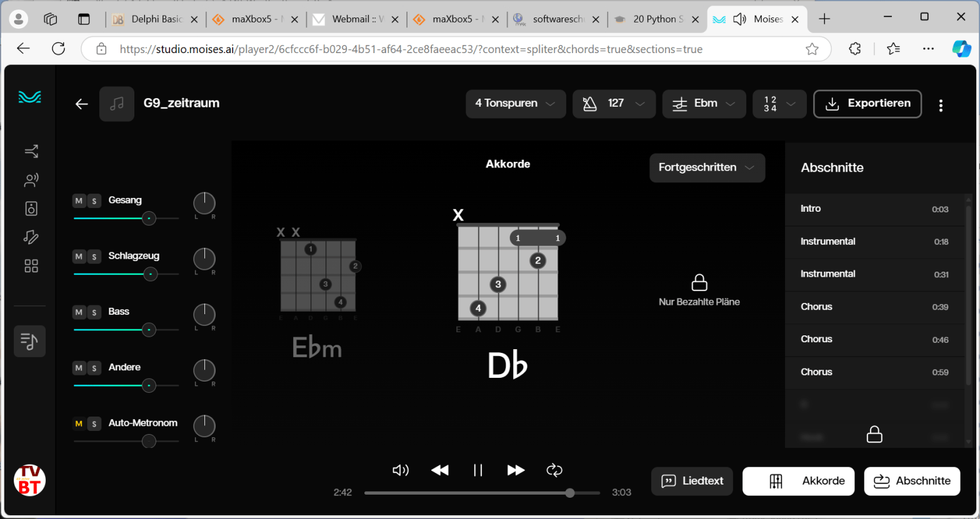Click the voice studio sidebar icon

(31, 180)
